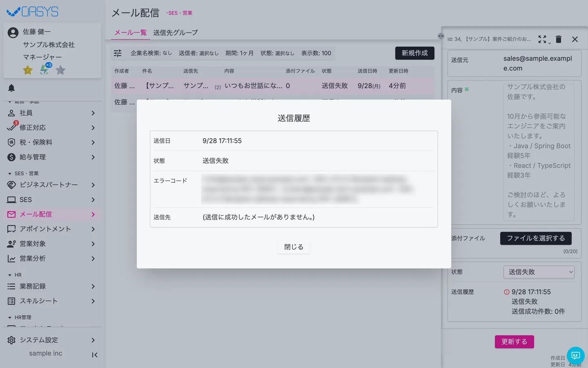Image resolution: width=588 pixels, height=368 pixels.
Task: Close the 送信履歴 dialog with 閉じる
Action: [294, 247]
